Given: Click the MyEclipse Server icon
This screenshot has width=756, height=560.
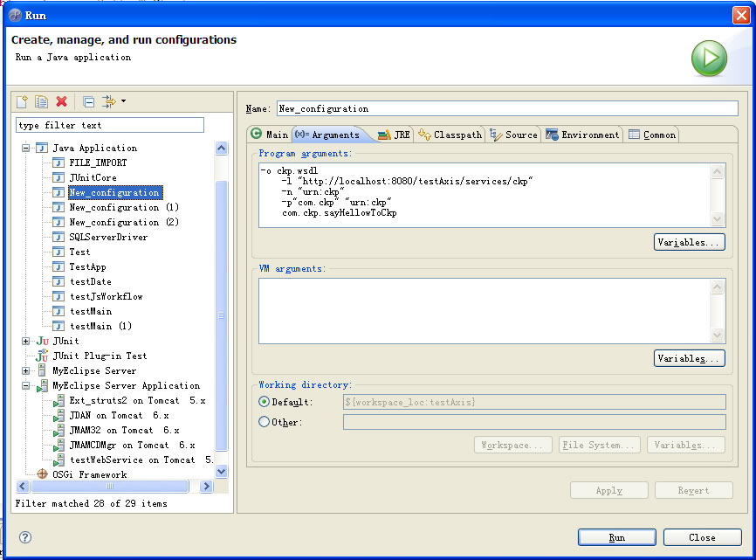Looking at the screenshot, I should tap(42, 370).
